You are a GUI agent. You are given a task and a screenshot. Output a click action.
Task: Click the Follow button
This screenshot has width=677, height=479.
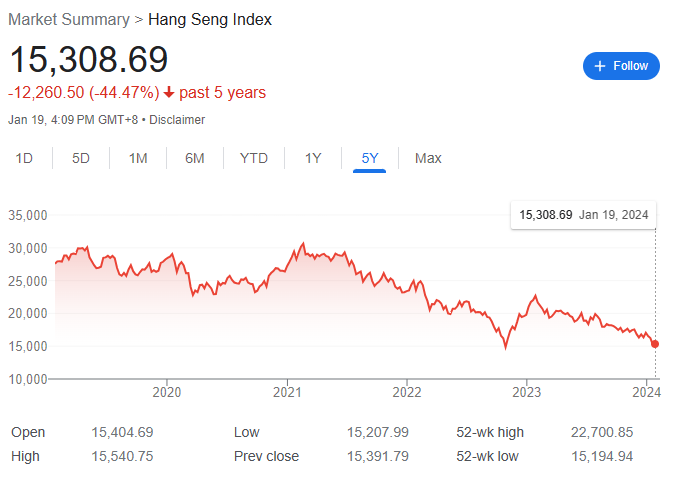(621, 66)
